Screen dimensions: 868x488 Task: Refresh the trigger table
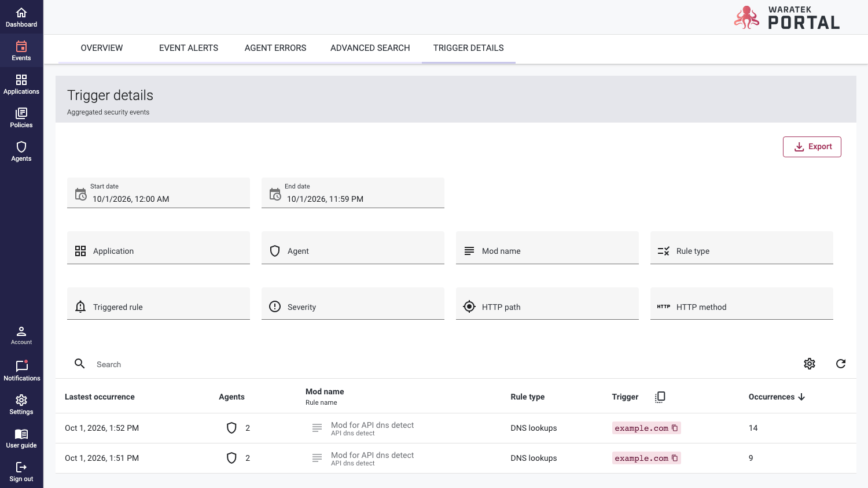pyautogui.click(x=841, y=364)
